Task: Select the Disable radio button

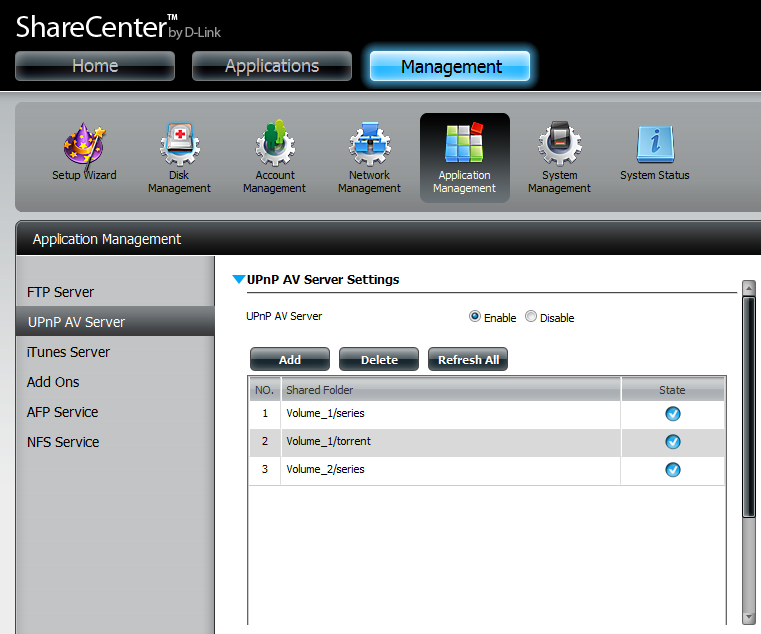Action: click(x=531, y=317)
